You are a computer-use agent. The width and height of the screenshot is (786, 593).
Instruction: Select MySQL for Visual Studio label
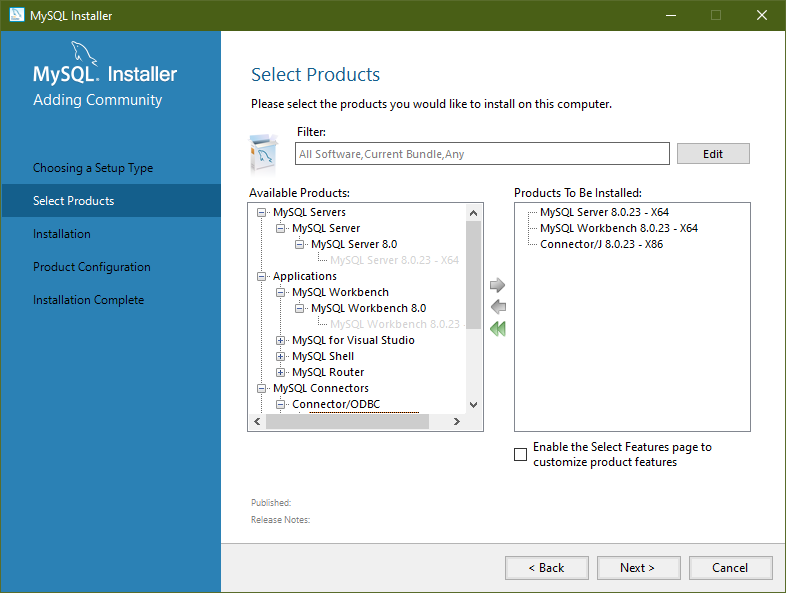(353, 340)
